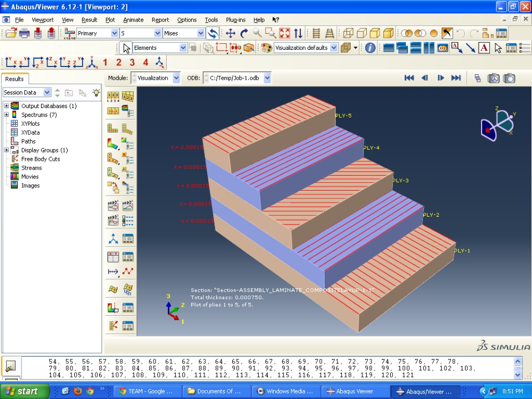Screen dimensions: 532x399
Task: Click the Output Databases tree icon
Action: (x=14, y=106)
